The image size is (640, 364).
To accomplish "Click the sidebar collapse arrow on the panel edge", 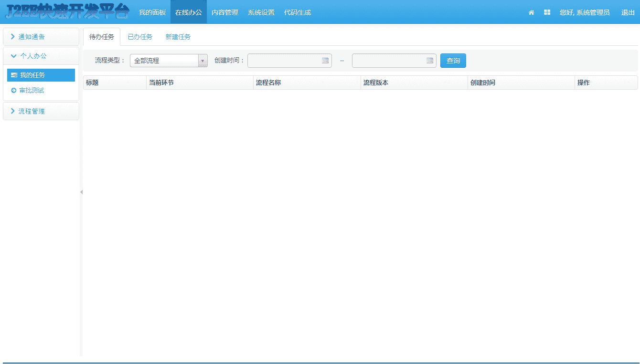I will (81, 192).
